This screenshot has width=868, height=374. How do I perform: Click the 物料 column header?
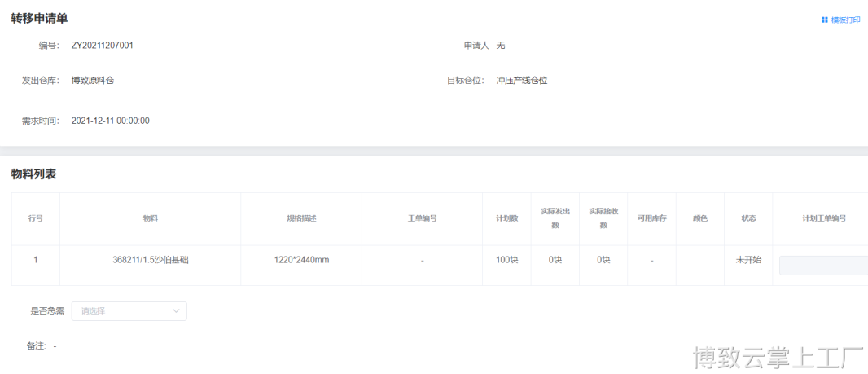150,218
